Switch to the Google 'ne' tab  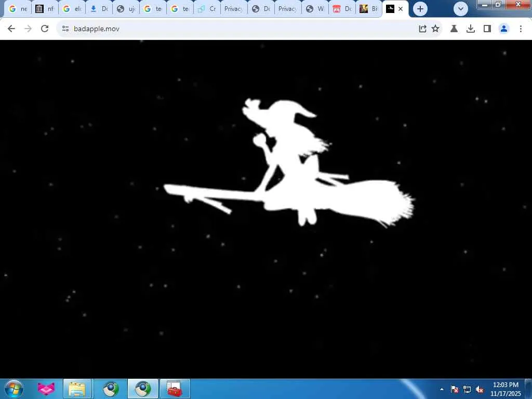tap(17, 9)
